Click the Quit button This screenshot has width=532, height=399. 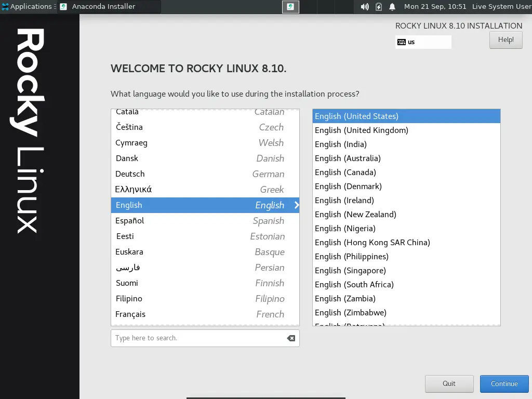tap(449, 384)
